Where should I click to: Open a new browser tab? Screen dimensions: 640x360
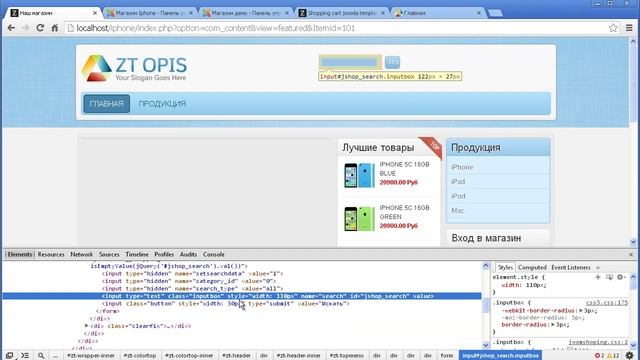[495, 13]
